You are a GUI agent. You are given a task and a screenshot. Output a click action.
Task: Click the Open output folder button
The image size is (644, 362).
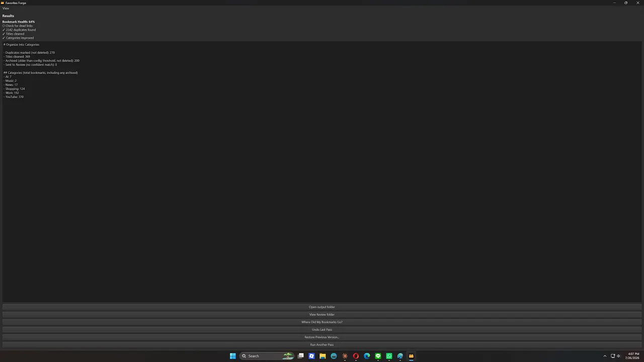[322, 307]
